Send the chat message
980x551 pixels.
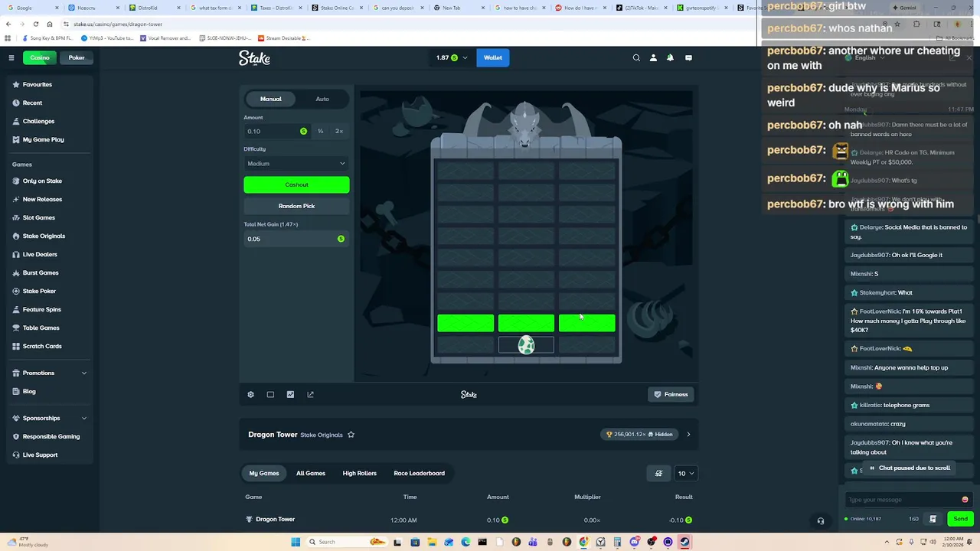click(961, 519)
